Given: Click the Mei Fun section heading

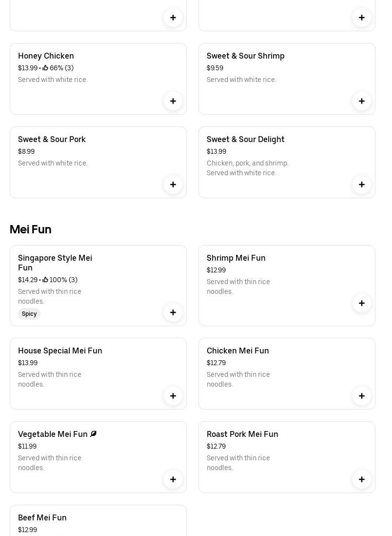Looking at the screenshot, I should tap(30, 229).
